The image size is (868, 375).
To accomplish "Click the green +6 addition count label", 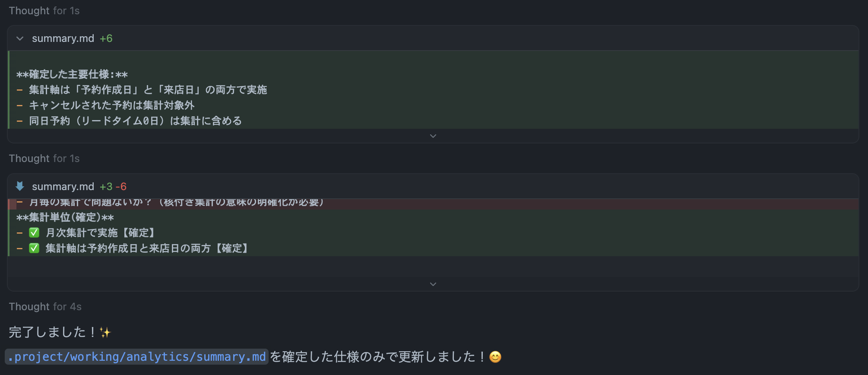I will coord(107,38).
